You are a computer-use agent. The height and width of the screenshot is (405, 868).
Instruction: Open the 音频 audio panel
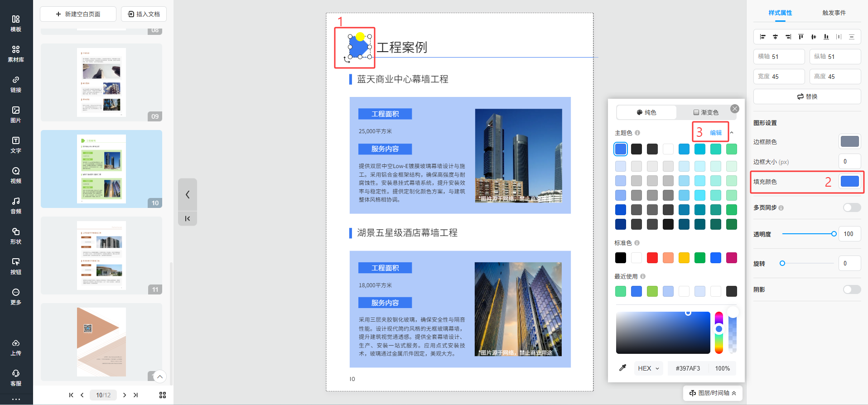(x=16, y=205)
